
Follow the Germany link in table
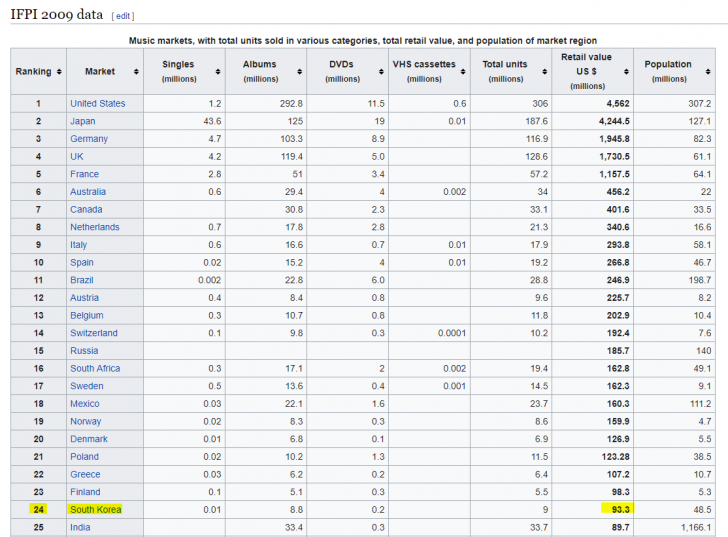88,139
